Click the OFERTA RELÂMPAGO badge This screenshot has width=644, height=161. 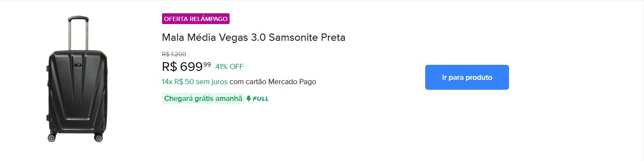point(196,19)
